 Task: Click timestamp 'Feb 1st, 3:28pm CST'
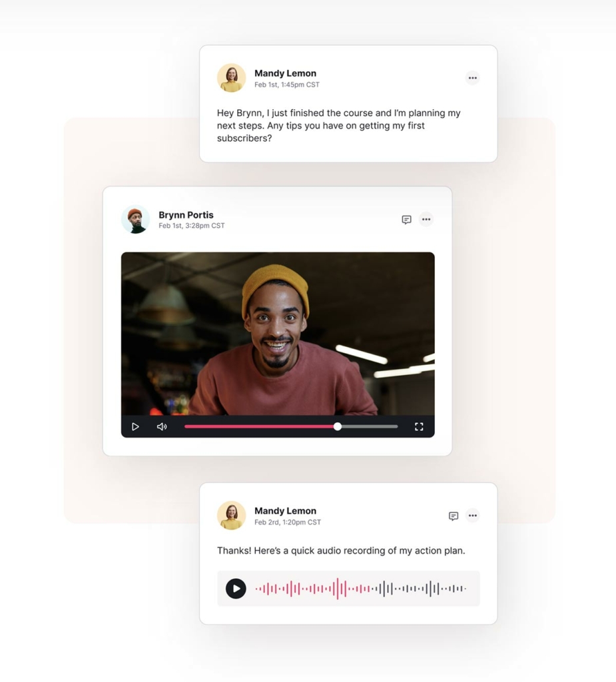[192, 226]
